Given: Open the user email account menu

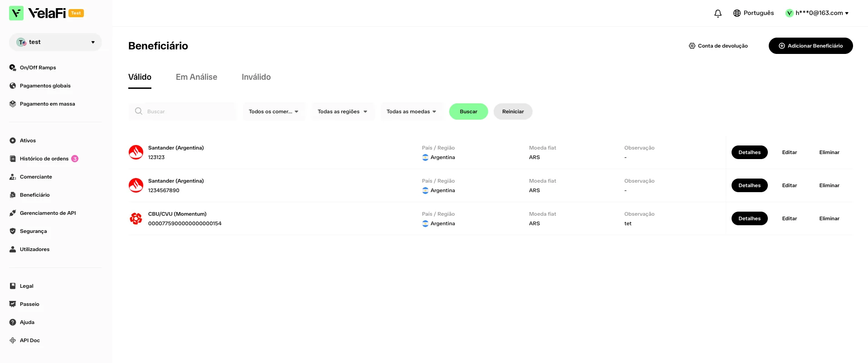Looking at the screenshot, I should click(x=817, y=13).
